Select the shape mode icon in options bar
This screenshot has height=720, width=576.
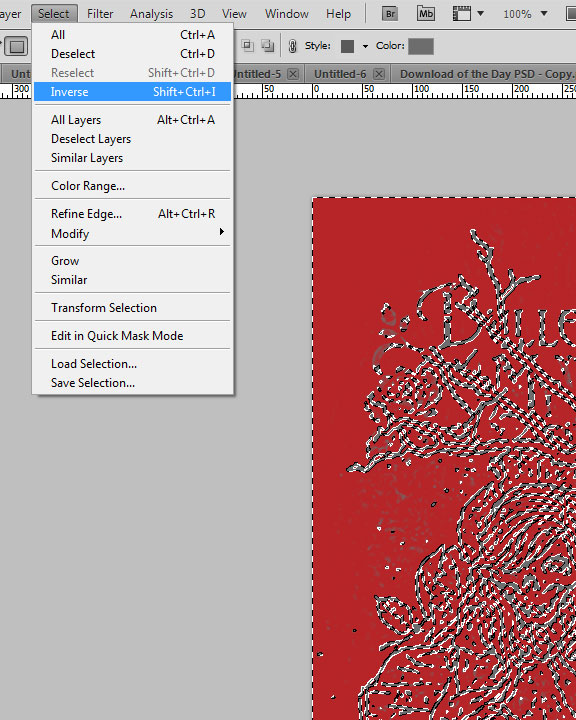pyautogui.click(x=17, y=46)
